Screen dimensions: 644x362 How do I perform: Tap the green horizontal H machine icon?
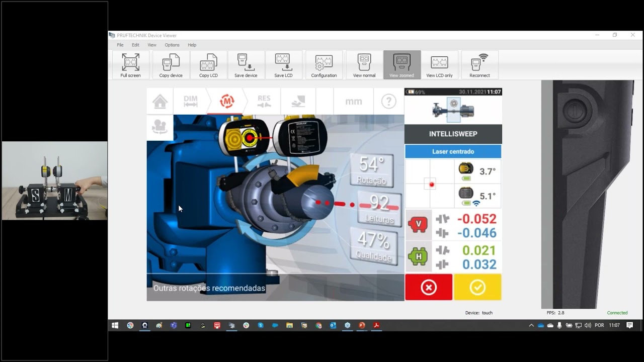(418, 256)
